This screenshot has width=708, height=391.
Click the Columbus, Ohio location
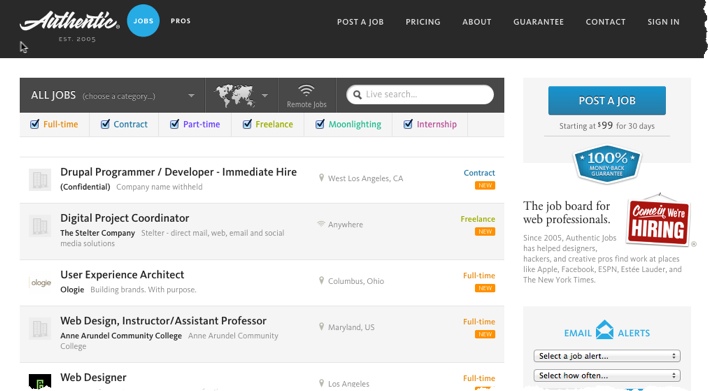[356, 281]
